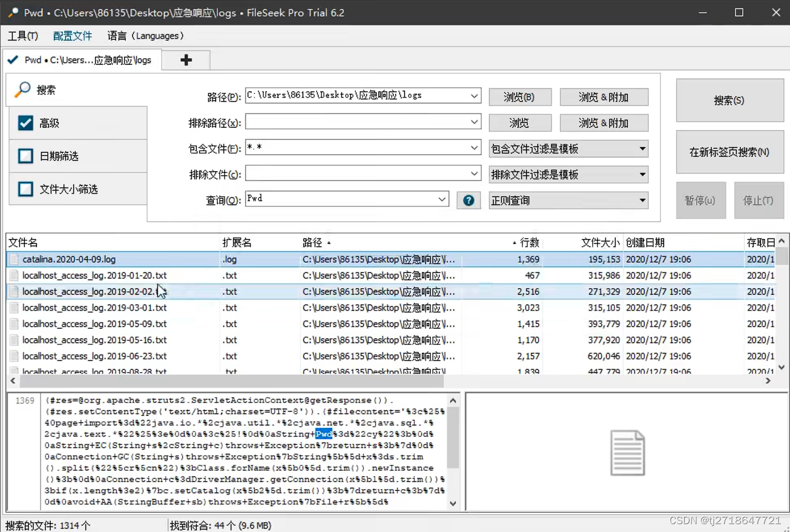Enable the 文件大小筛选 file size filter checkbox
This screenshot has height=532, width=790.
25,188
